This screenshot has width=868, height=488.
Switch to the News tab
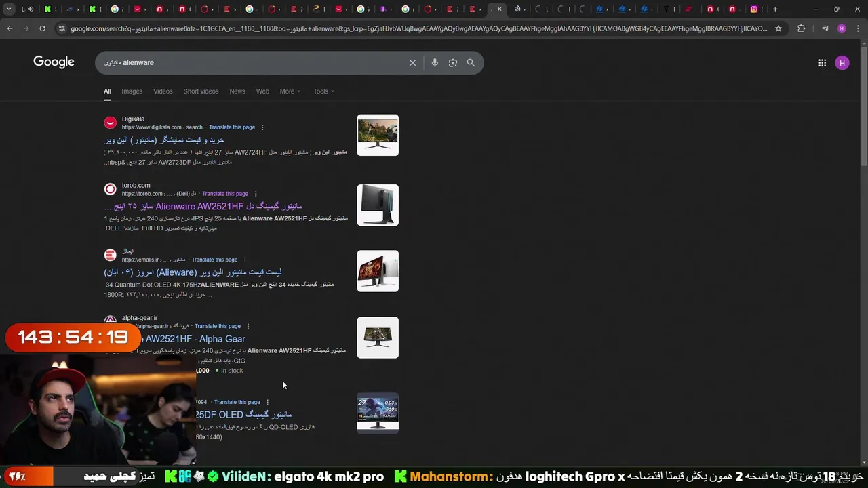(x=237, y=91)
